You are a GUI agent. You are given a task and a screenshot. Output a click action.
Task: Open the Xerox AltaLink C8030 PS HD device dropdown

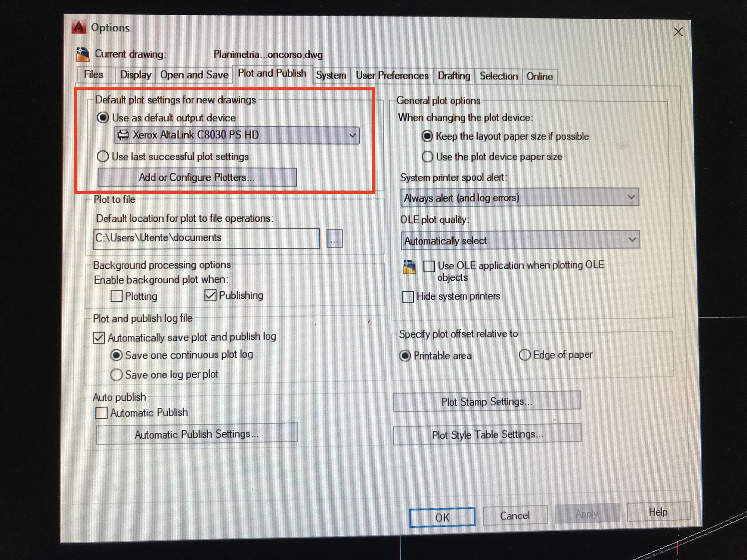(237, 135)
